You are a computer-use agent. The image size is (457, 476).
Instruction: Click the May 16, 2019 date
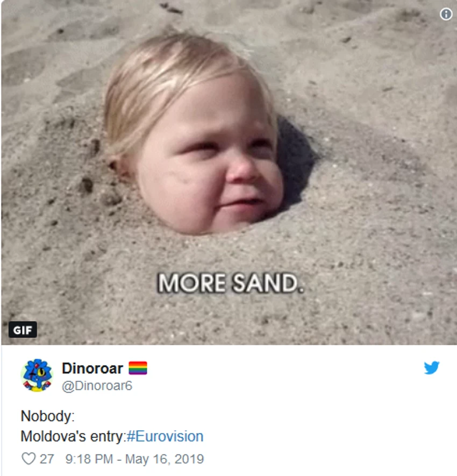point(165,459)
